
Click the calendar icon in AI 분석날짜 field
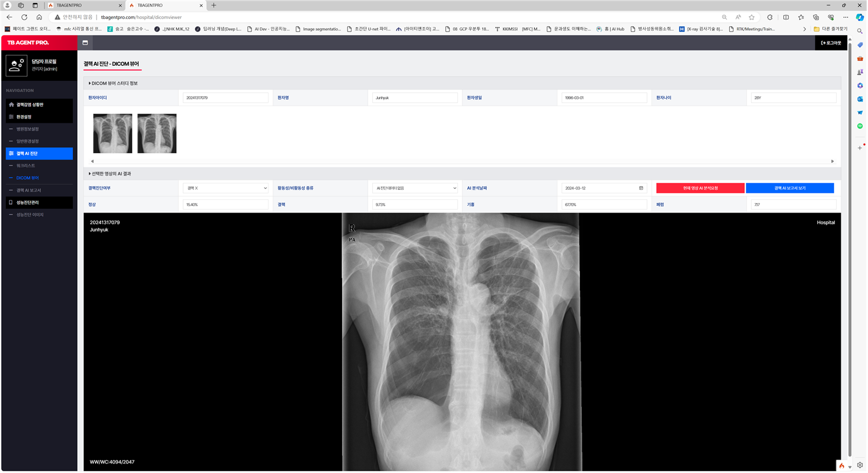[641, 188]
